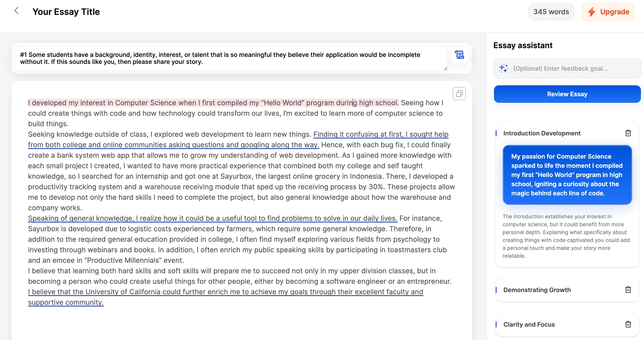The height and width of the screenshot is (340, 644).
Task: Click the optional feedback goal input
Action: point(573,68)
